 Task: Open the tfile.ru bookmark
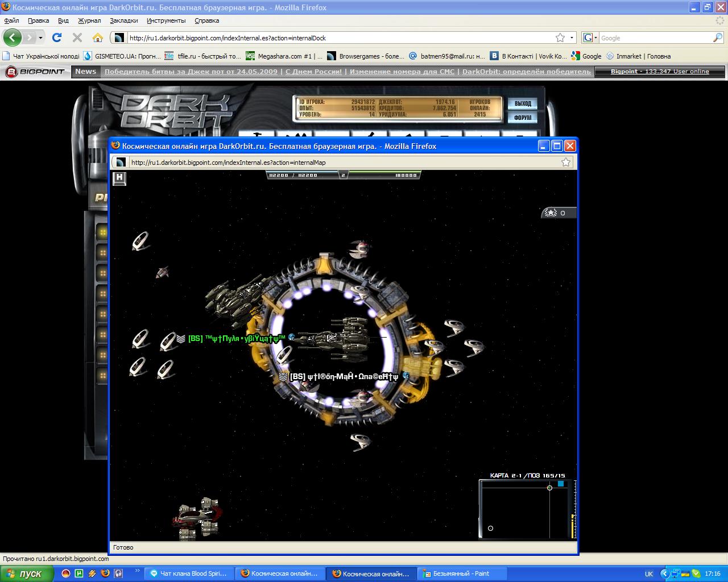tap(203, 56)
